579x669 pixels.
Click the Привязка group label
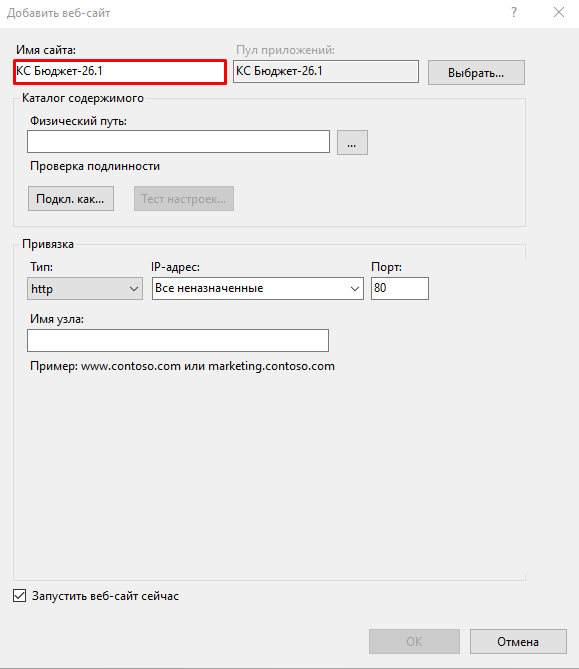[48, 244]
